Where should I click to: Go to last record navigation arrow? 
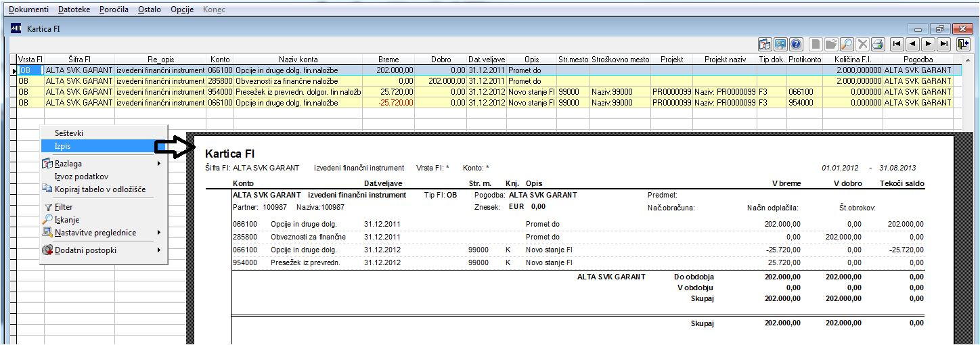tap(944, 44)
